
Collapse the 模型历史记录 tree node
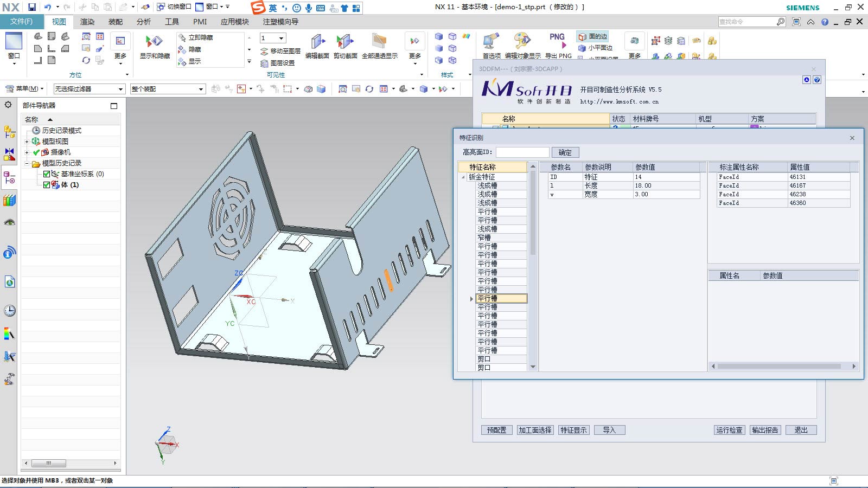(27, 163)
